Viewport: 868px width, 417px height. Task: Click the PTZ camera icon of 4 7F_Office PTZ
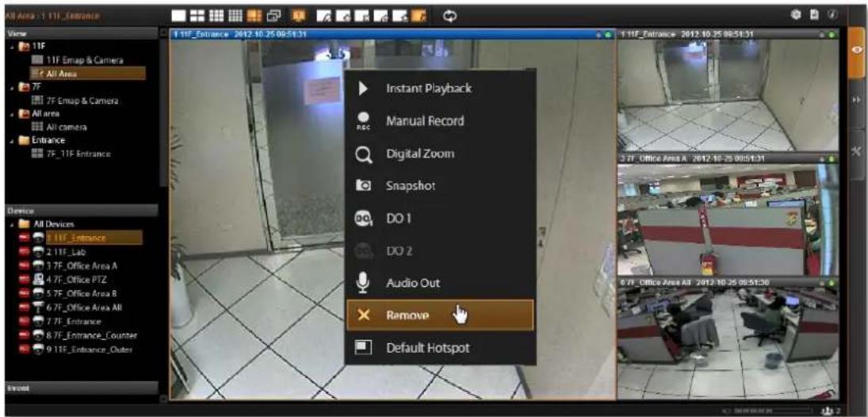pyautogui.click(x=38, y=280)
